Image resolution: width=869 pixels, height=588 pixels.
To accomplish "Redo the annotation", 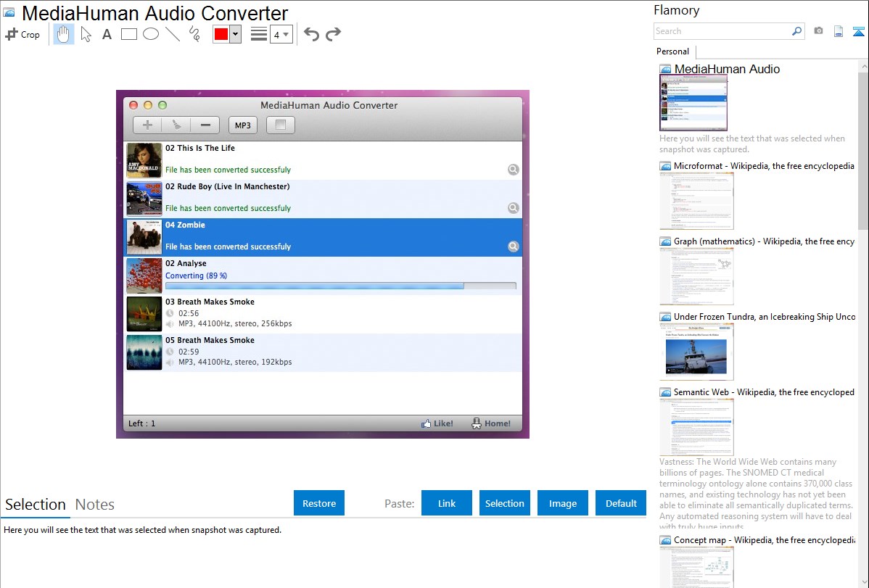I will click(333, 34).
